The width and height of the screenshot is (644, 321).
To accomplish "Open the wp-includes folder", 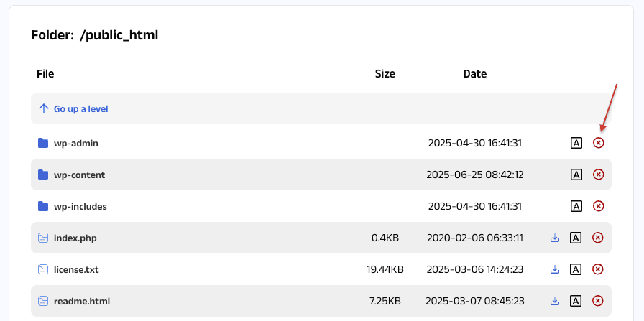I will 80,206.
